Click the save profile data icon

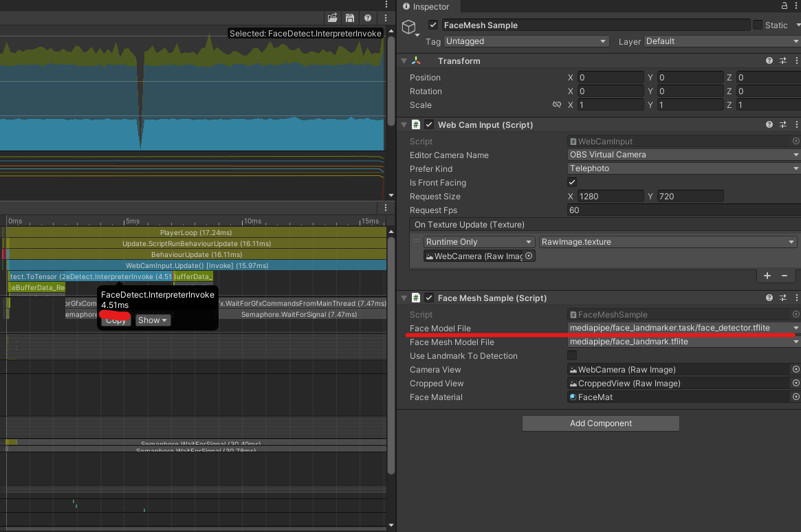[349, 17]
